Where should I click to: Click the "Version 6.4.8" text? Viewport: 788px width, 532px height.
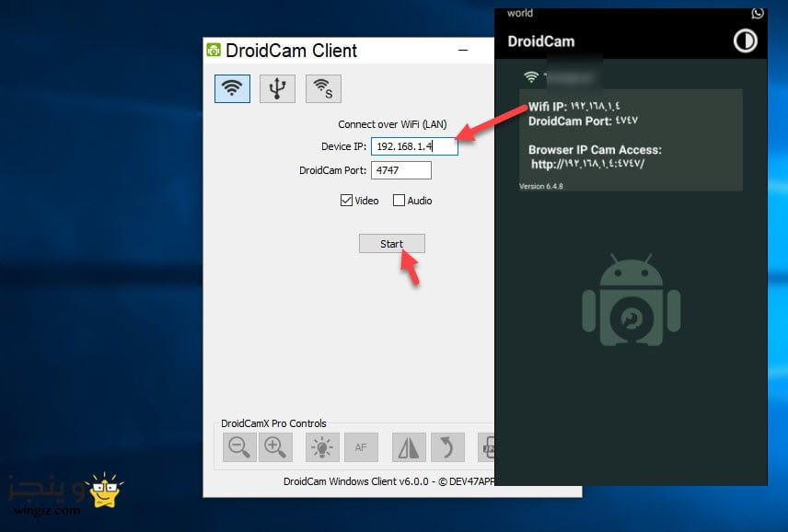point(540,186)
